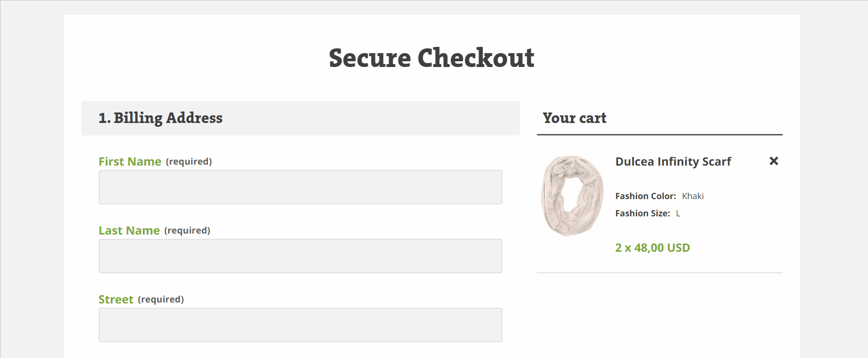Click the Fashion Color Khaki attribute
The image size is (868, 358).
[659, 196]
